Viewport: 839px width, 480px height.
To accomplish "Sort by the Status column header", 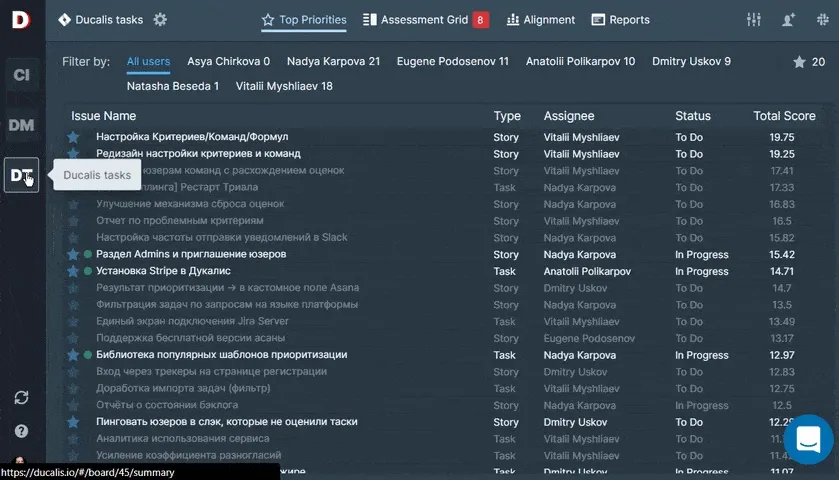I will tap(692, 116).
